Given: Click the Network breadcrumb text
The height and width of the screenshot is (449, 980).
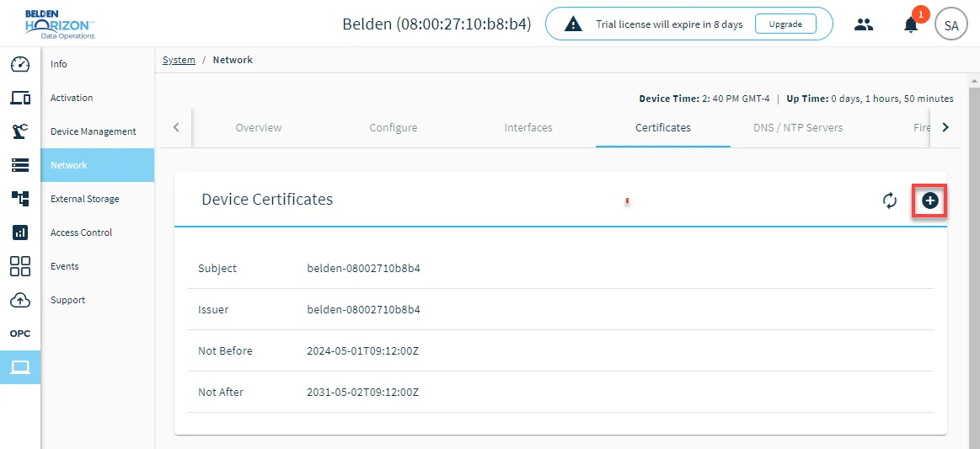Looking at the screenshot, I should (233, 60).
